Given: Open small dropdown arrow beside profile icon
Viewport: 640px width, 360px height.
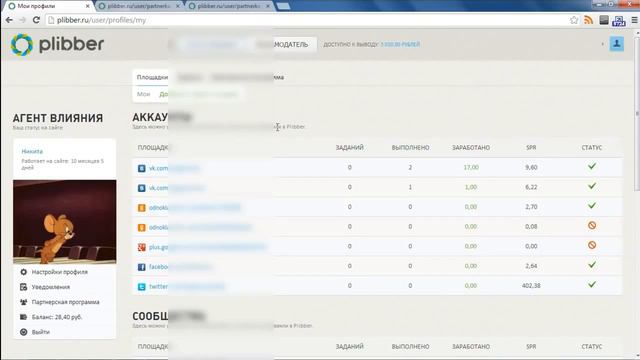Looking at the screenshot, I should pyautogui.click(x=602, y=44).
